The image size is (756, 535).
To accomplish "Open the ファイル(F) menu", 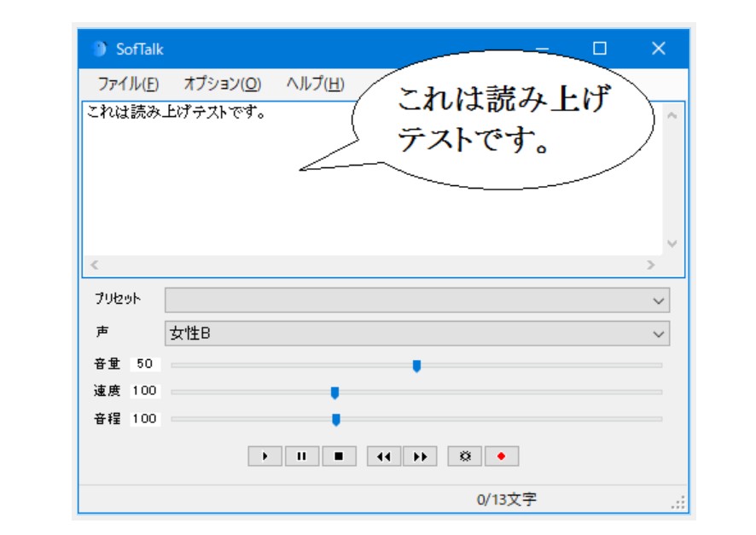I will (x=128, y=84).
